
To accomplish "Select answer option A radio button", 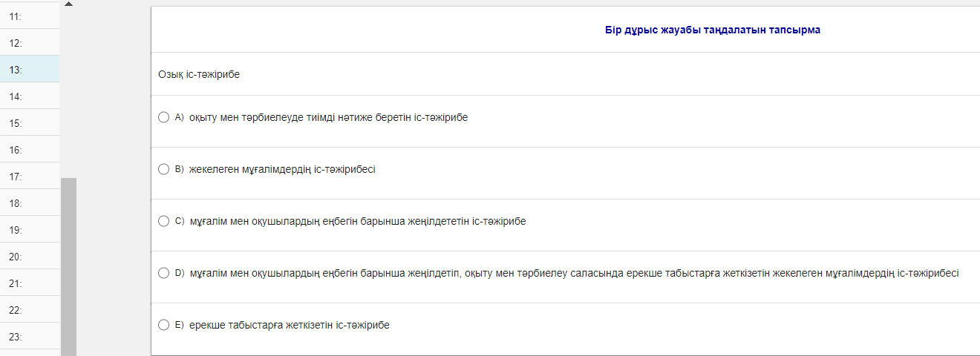I will [x=164, y=117].
